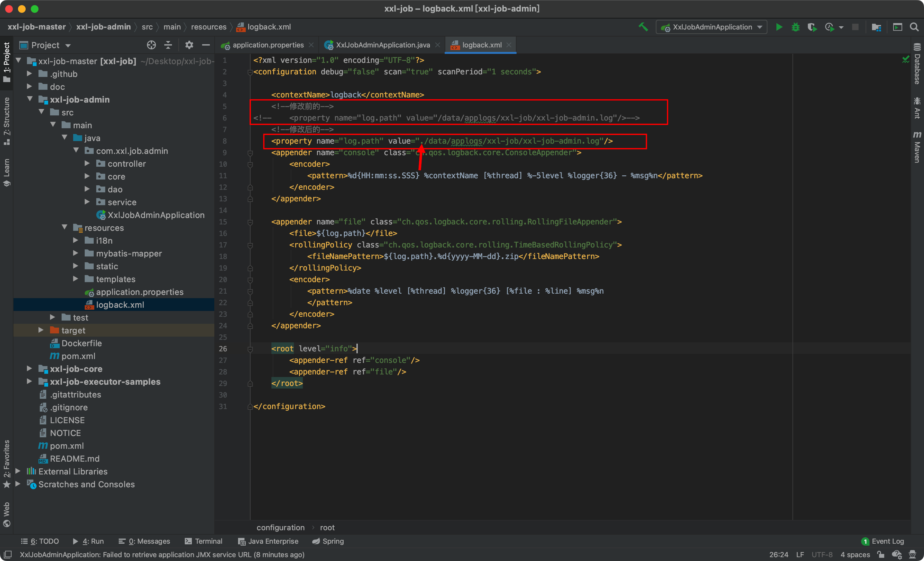Click the read-only lock status icon
This screenshot has width=924, height=561.
[x=880, y=554]
